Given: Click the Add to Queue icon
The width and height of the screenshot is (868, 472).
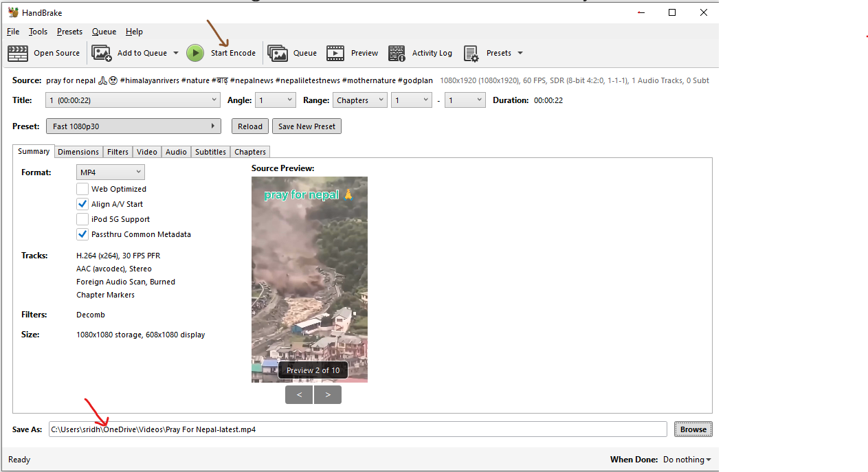Looking at the screenshot, I should (102, 53).
